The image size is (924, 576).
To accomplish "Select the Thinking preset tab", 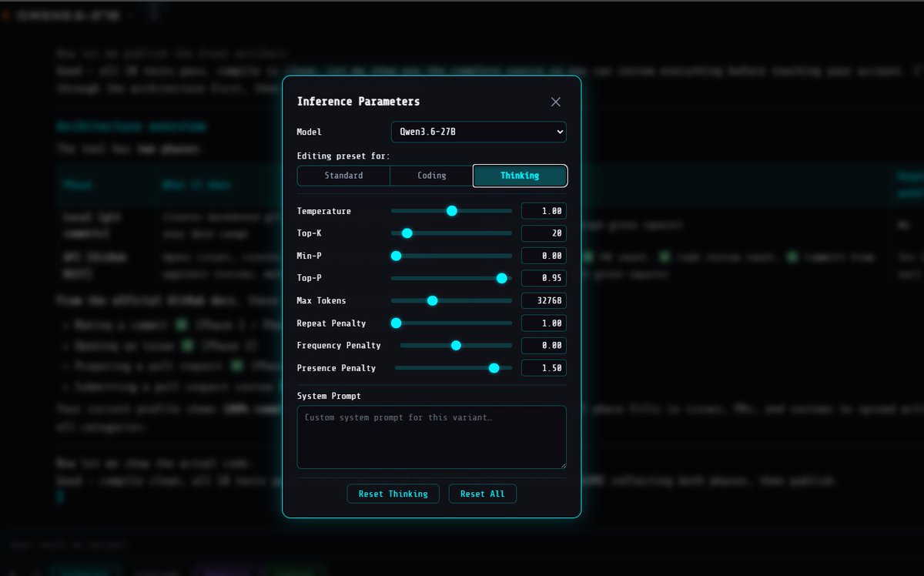I will point(520,176).
